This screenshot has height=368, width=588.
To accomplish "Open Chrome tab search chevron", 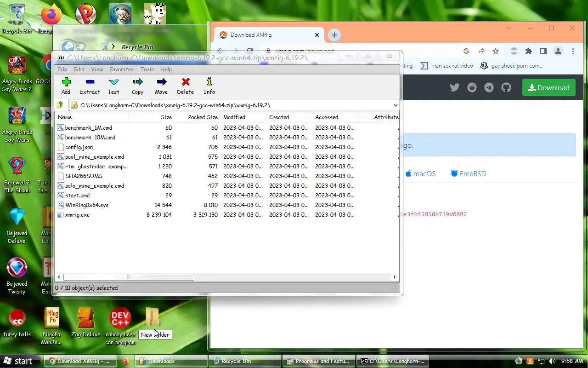I will pyautogui.click(x=509, y=28).
